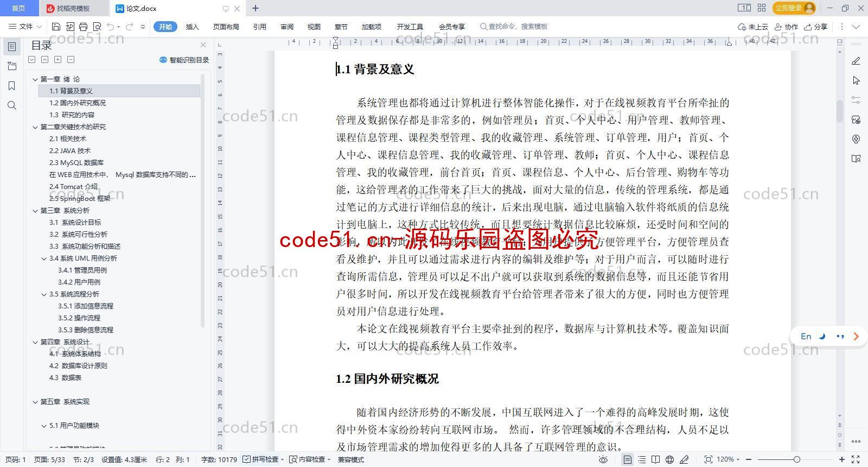Toggle IME moon icon in floating bar
The width and height of the screenshot is (868, 467).
click(x=822, y=336)
